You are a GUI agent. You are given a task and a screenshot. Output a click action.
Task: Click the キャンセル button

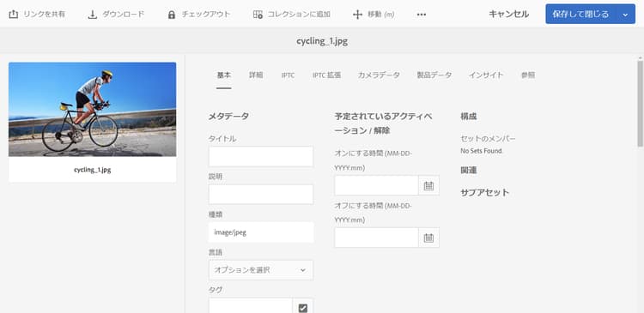click(x=509, y=15)
